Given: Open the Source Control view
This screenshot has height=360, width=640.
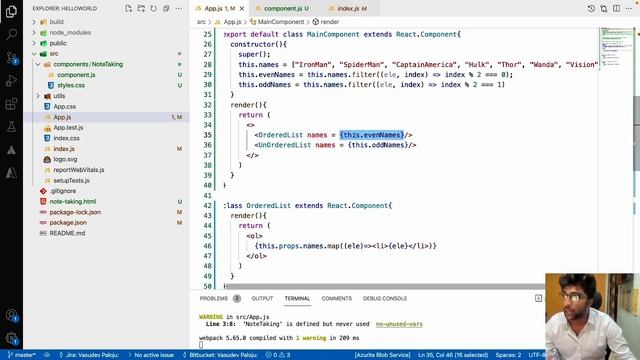Looking at the screenshot, I should (11, 58).
